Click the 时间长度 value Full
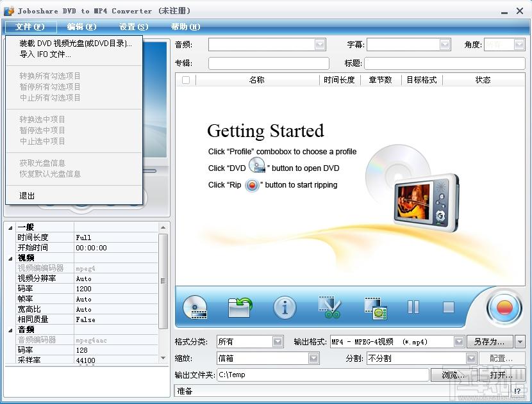The image size is (532, 404). pyautogui.click(x=116, y=238)
